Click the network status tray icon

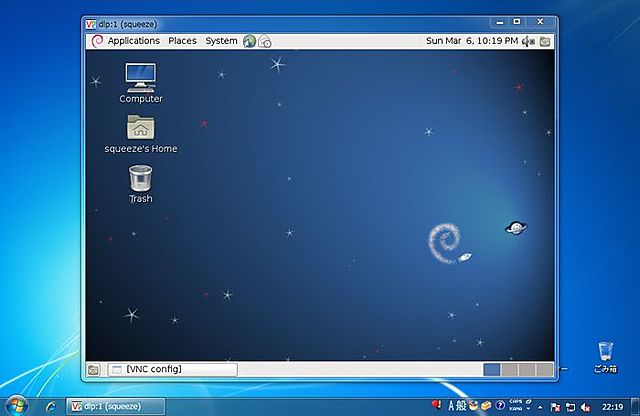click(x=570, y=407)
